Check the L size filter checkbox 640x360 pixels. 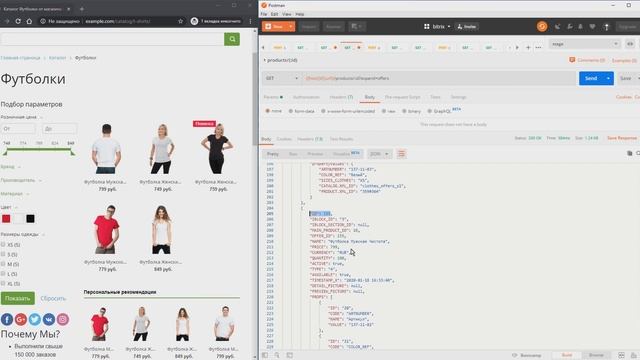click(x=3, y=274)
